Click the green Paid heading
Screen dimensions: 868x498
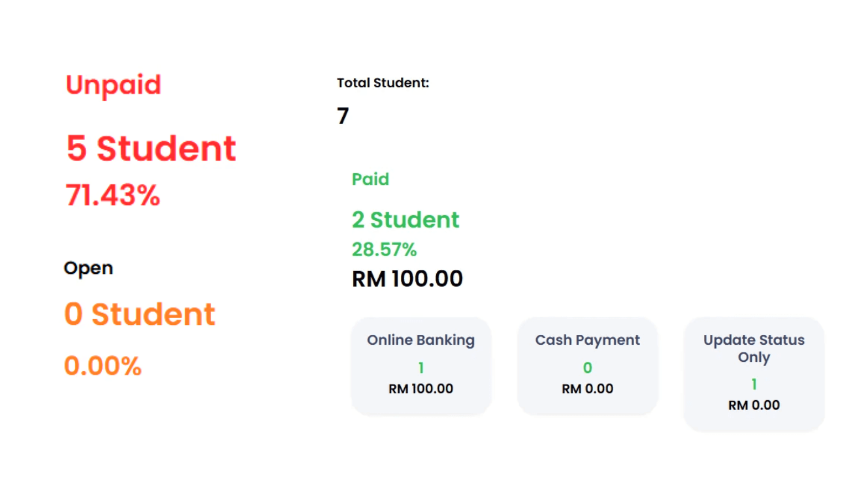pyautogui.click(x=370, y=179)
